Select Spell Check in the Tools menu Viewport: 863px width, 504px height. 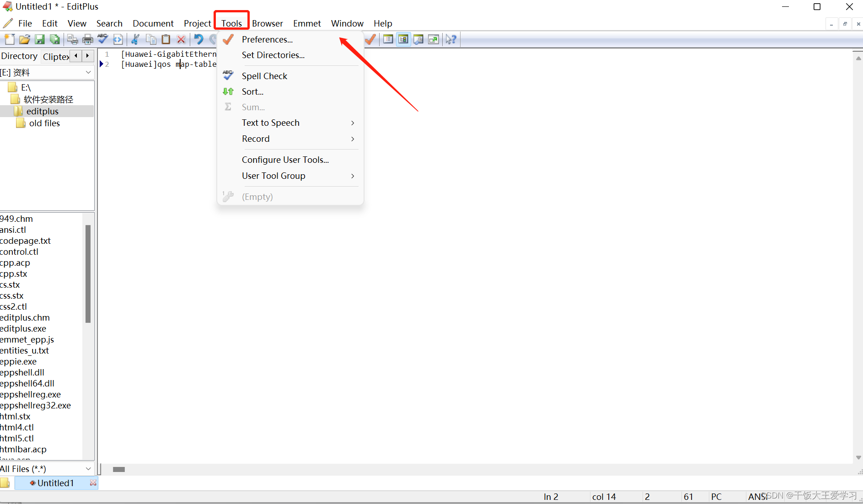290,76
